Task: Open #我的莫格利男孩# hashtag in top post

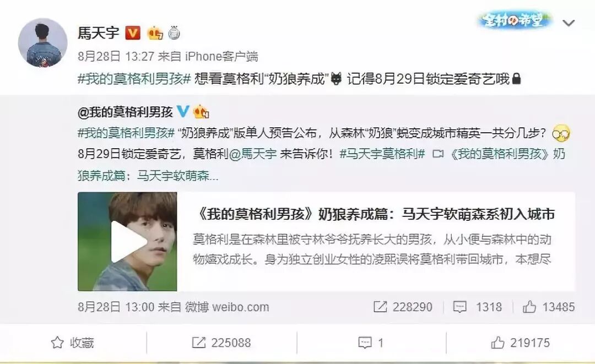Action: point(134,79)
